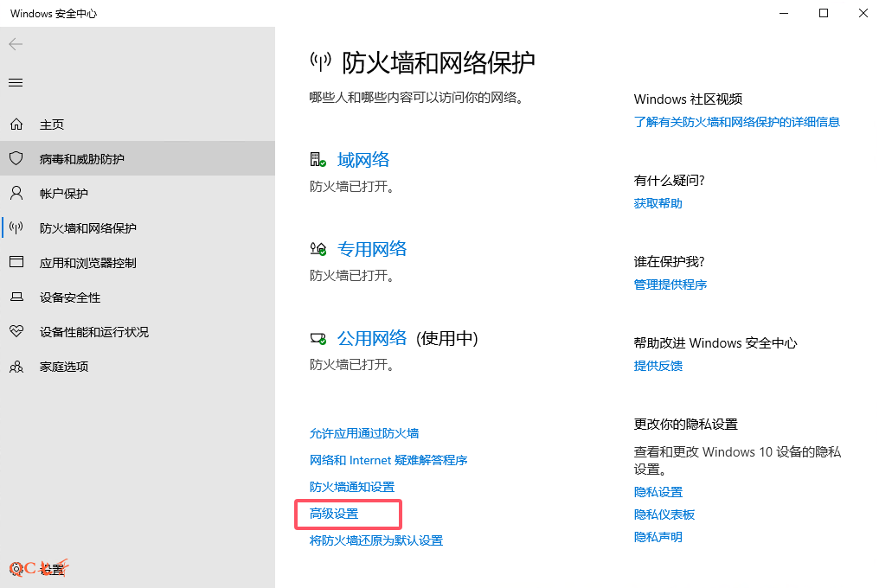Click the laptop icon for 设备安全性

point(16,297)
